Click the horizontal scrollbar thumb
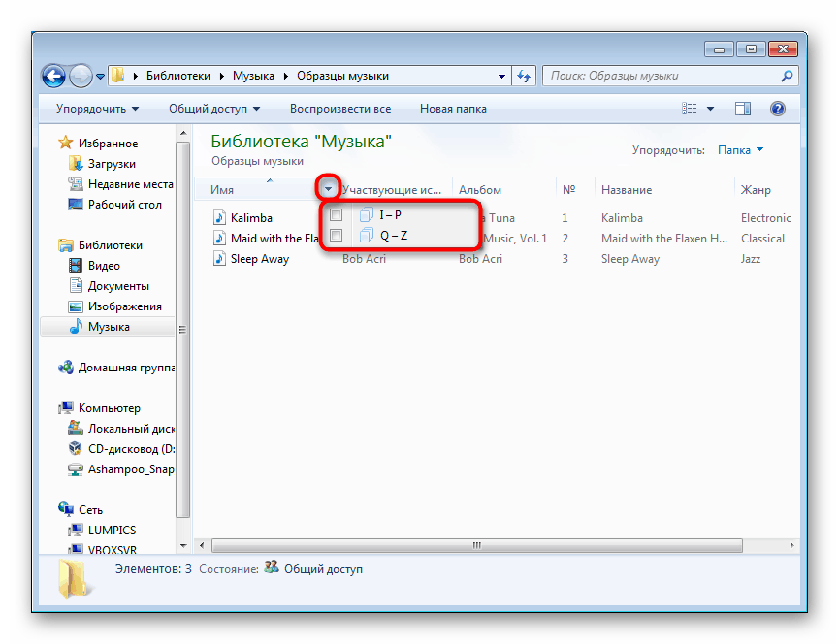839x644 pixels. [x=477, y=546]
